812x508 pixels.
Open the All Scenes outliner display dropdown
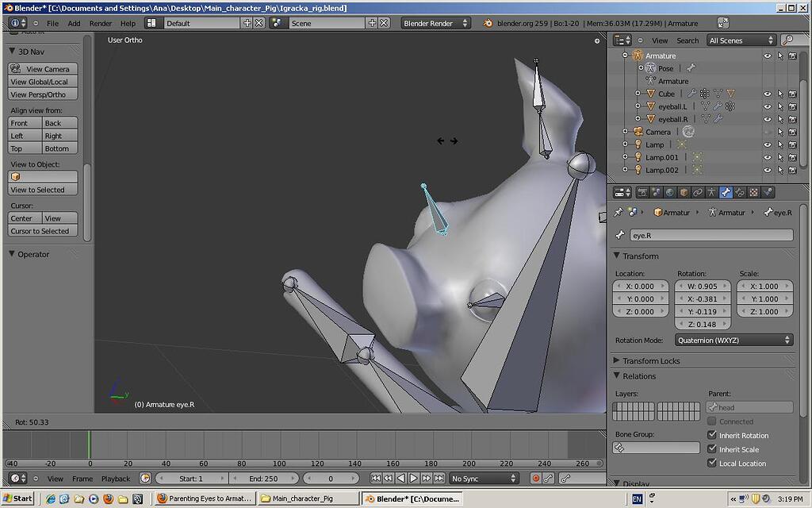tap(741, 40)
